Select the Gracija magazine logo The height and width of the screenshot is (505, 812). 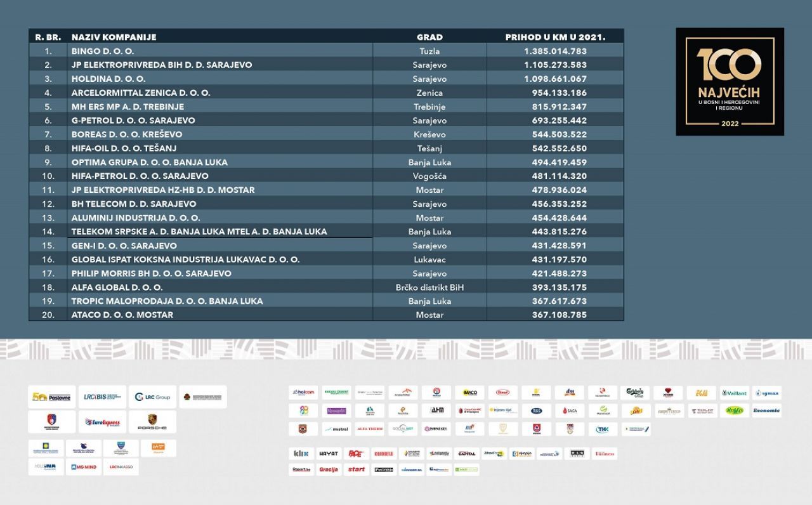(x=329, y=470)
